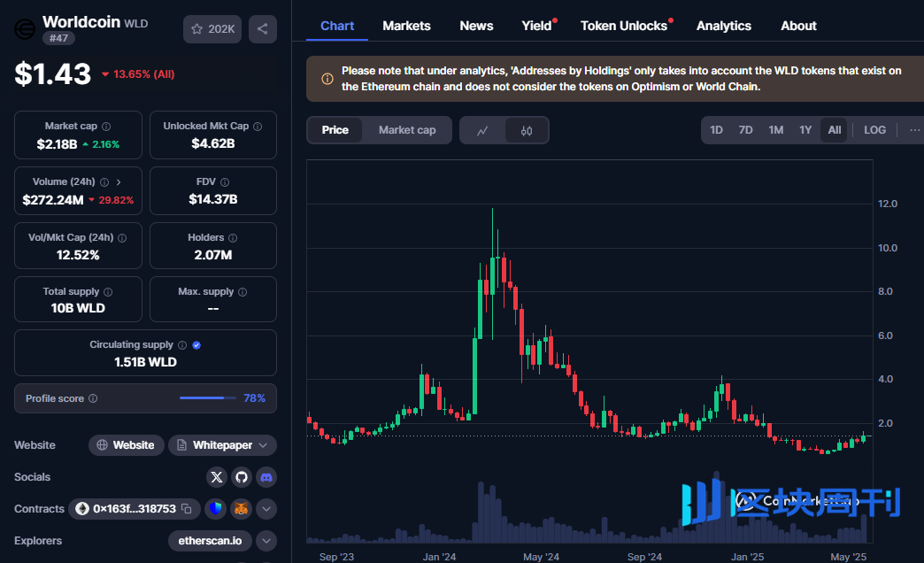The image size is (924, 563).
Task: Select the Price chart toggle
Action: [x=335, y=130]
